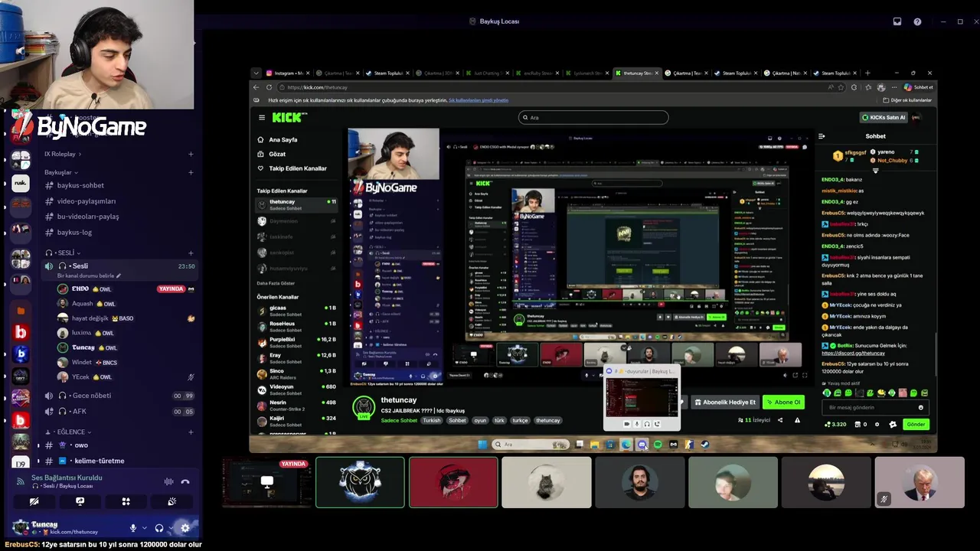980x551 pixels.
Task: Disconnect from voice with the hang-up icon
Action: coord(185,481)
